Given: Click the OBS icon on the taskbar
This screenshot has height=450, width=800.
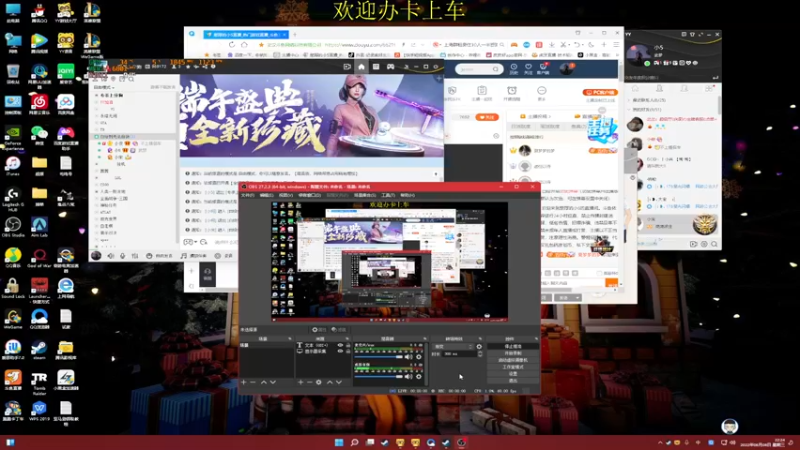Looking at the screenshot, I should coord(461,442).
